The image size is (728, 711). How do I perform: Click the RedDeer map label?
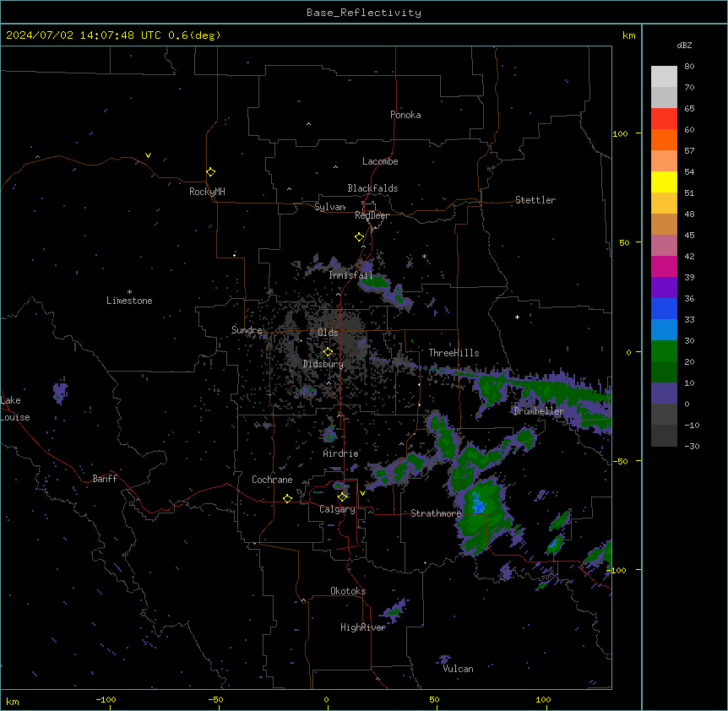pos(372,215)
